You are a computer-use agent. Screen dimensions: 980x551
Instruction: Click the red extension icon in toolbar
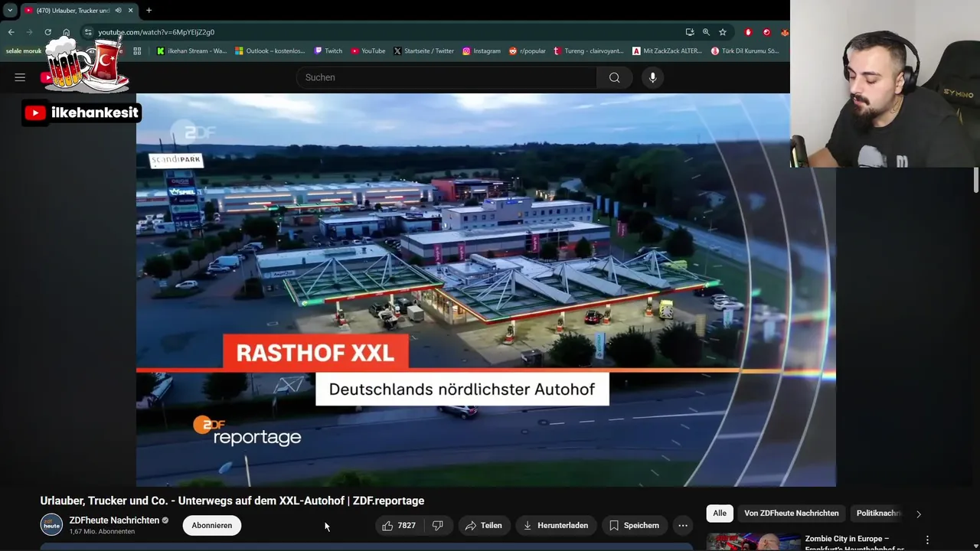point(748,32)
